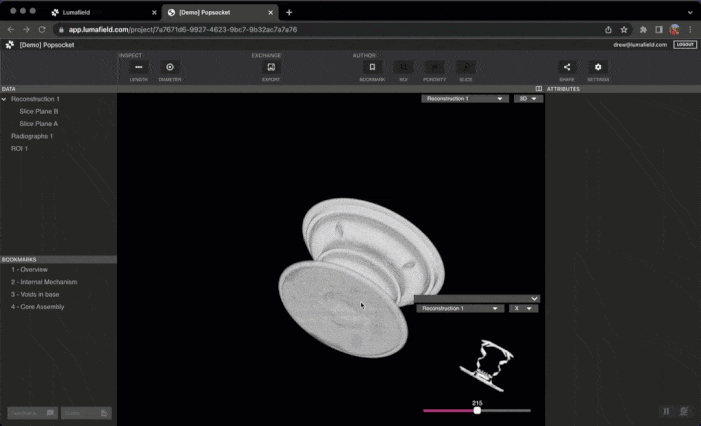This screenshot has width=701, height=426.
Task: Open inset viewer Reconstruction 1 dropdown
Action: pyautogui.click(x=460, y=308)
